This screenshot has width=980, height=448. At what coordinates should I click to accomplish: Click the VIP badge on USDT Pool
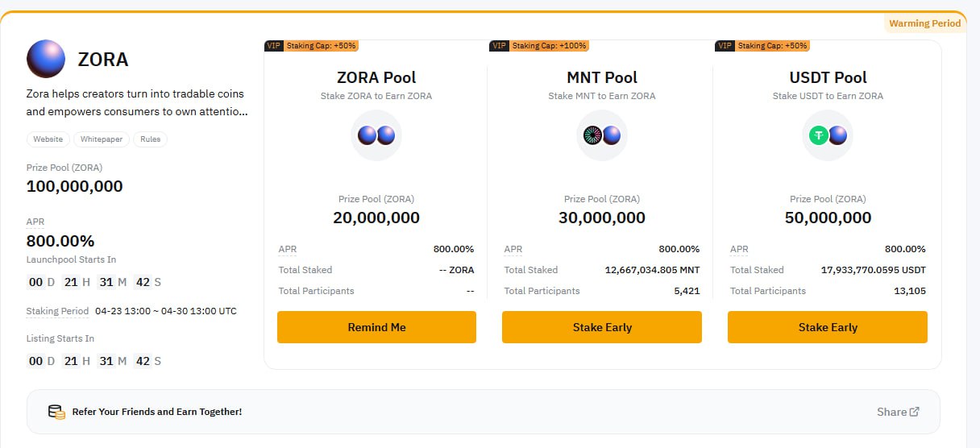pos(725,46)
